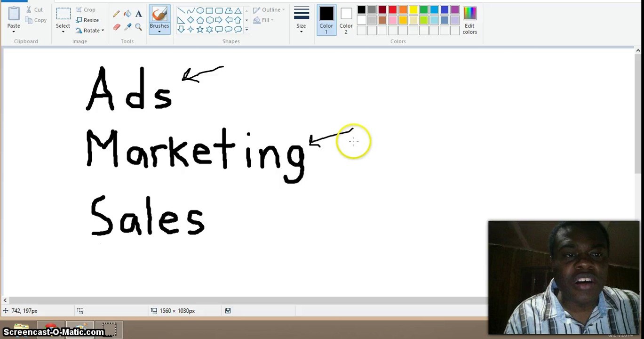Select the Eraser tool
This screenshot has width=644, height=339.
[116, 27]
